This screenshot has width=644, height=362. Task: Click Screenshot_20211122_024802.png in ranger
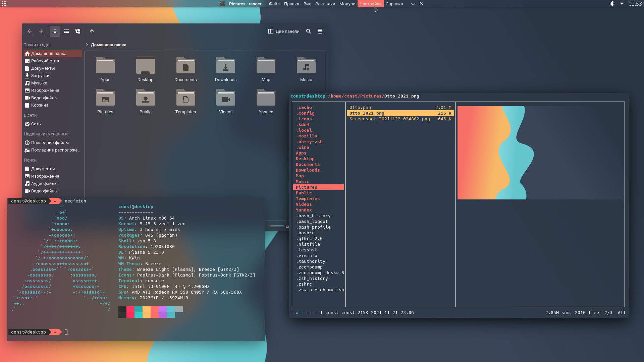point(400,119)
